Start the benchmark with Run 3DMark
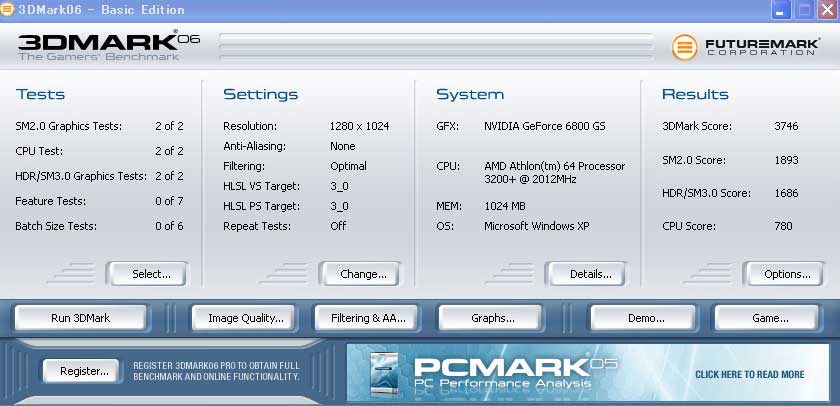Image resolution: width=840 pixels, height=406 pixels. tap(80, 318)
